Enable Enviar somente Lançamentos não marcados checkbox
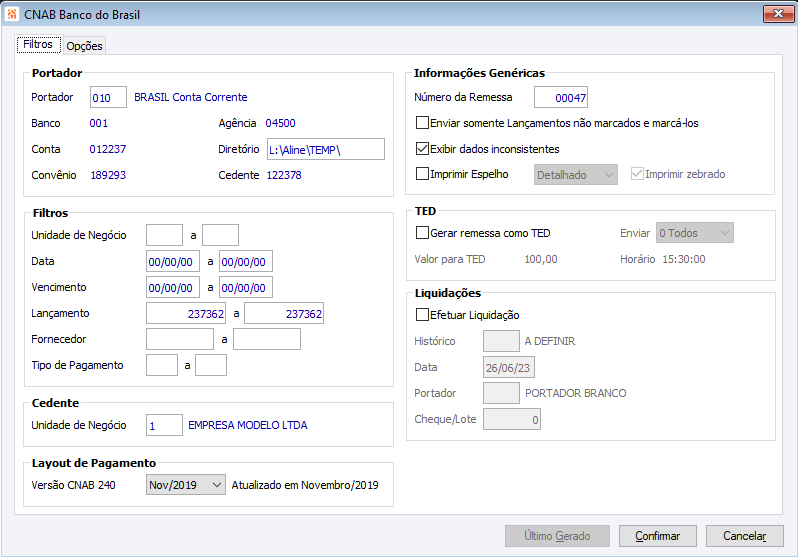The height and width of the screenshot is (557, 798). [x=422, y=123]
